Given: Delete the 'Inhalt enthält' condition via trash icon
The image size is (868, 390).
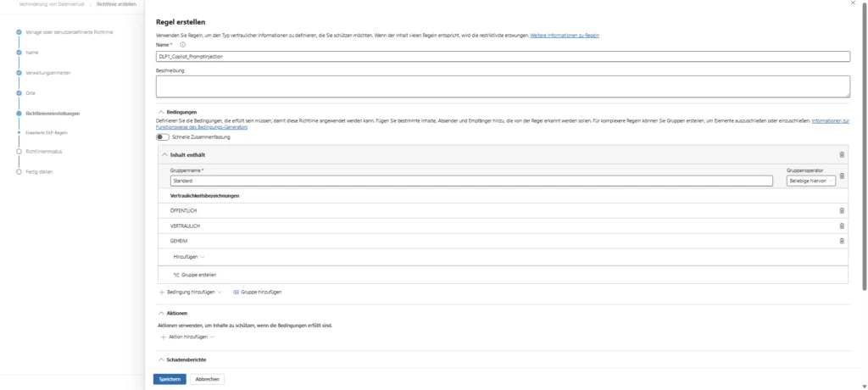Looking at the screenshot, I should [x=841, y=154].
